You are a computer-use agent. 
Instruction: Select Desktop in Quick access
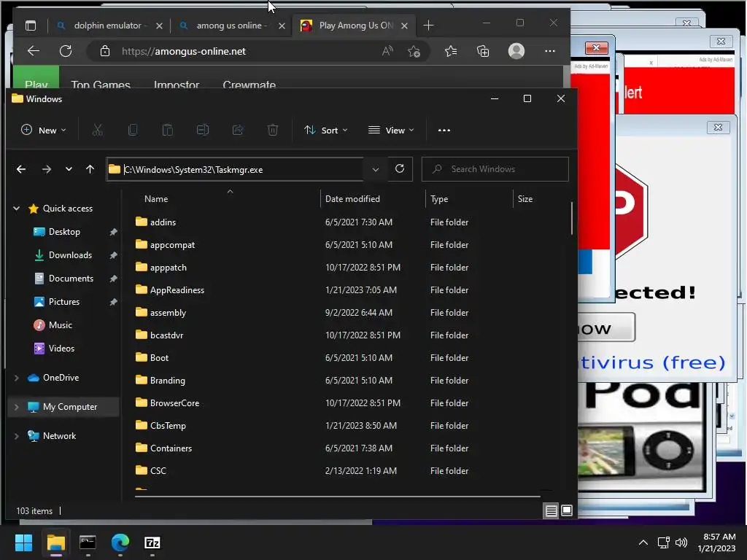(x=64, y=232)
